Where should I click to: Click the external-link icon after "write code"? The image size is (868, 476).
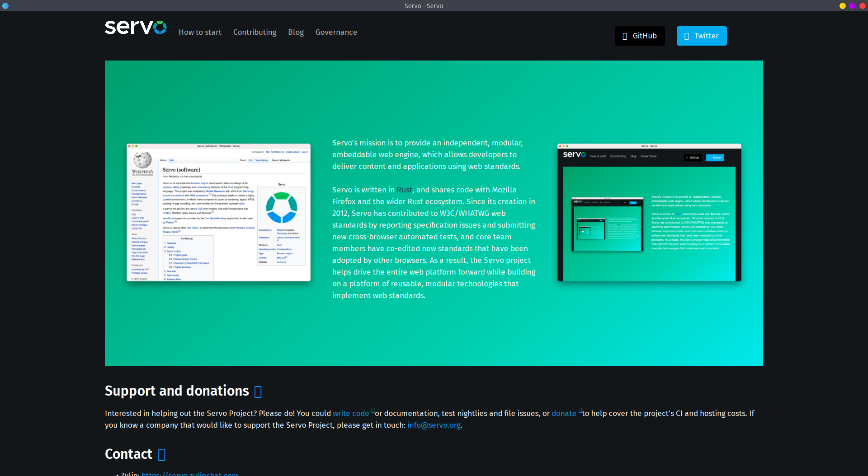tap(373, 411)
